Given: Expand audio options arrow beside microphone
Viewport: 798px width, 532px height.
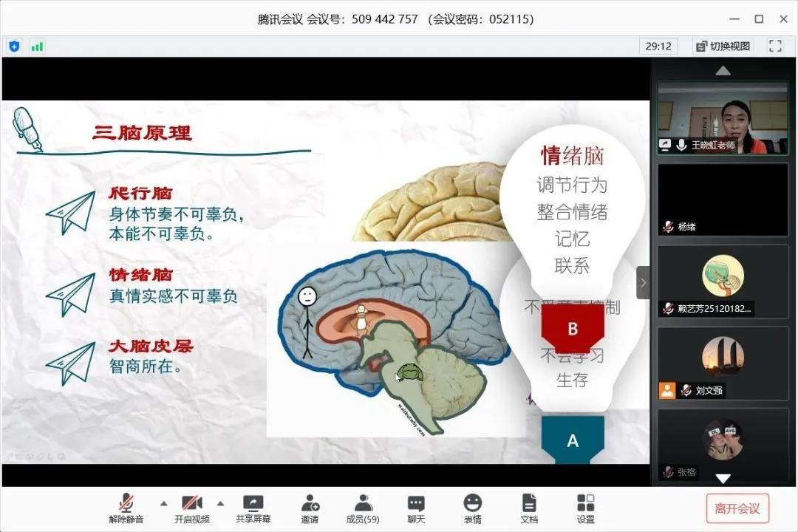Looking at the screenshot, I should (163, 503).
